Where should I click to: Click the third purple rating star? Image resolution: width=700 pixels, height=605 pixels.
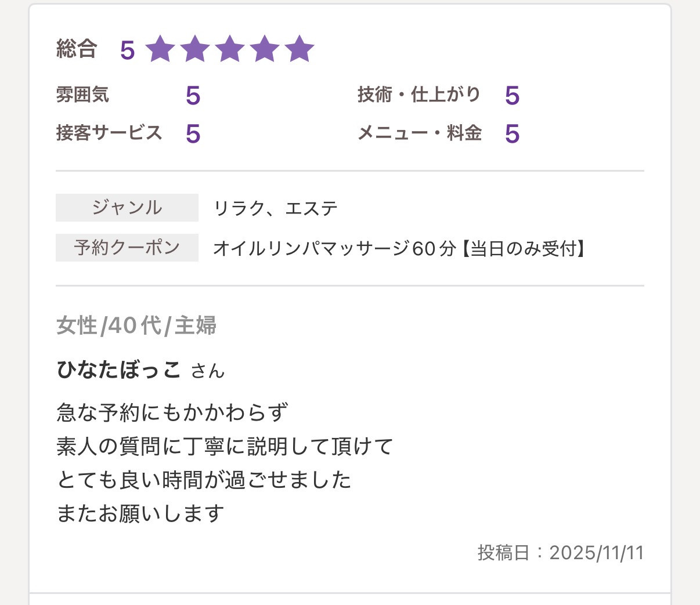pyautogui.click(x=230, y=49)
